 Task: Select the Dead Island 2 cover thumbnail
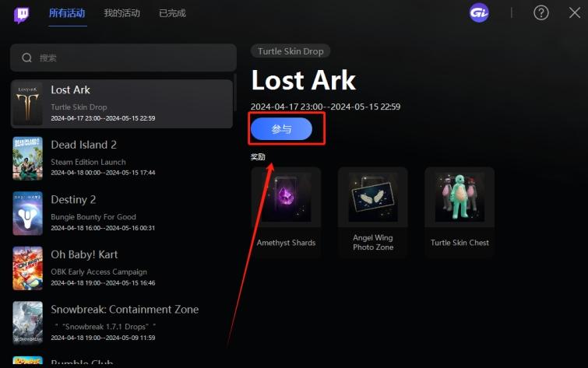(x=28, y=159)
